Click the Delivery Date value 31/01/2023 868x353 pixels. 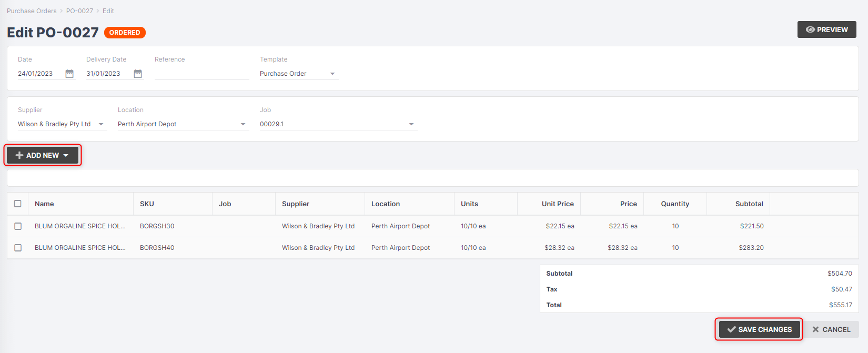(x=103, y=74)
